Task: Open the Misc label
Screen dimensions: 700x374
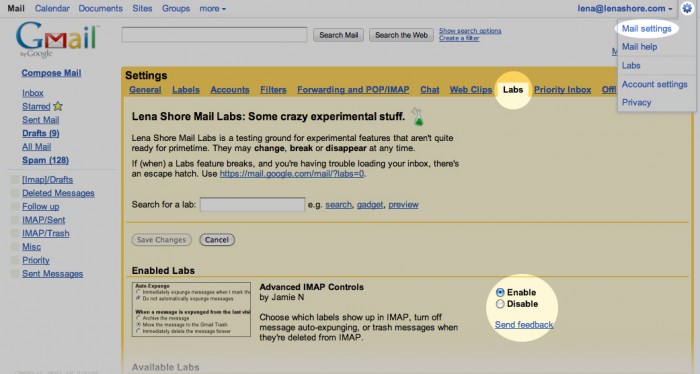Action: (31, 247)
